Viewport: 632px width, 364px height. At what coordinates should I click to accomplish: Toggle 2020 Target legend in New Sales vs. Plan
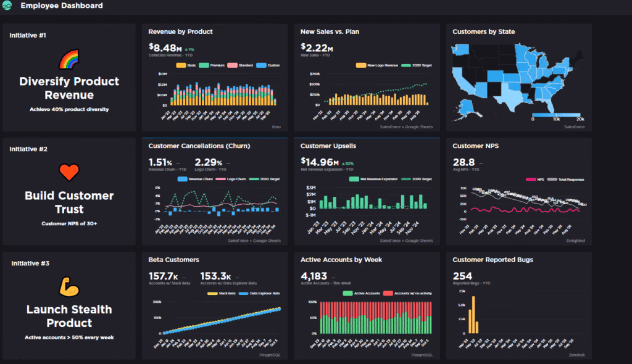[x=417, y=65]
